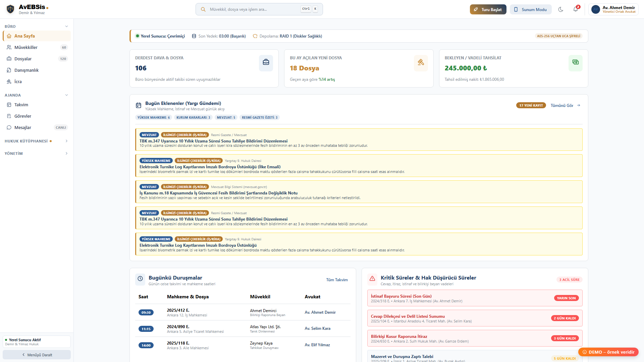Open Müvekkiller menu item
This screenshot has height=362, width=644.
coord(37,47)
